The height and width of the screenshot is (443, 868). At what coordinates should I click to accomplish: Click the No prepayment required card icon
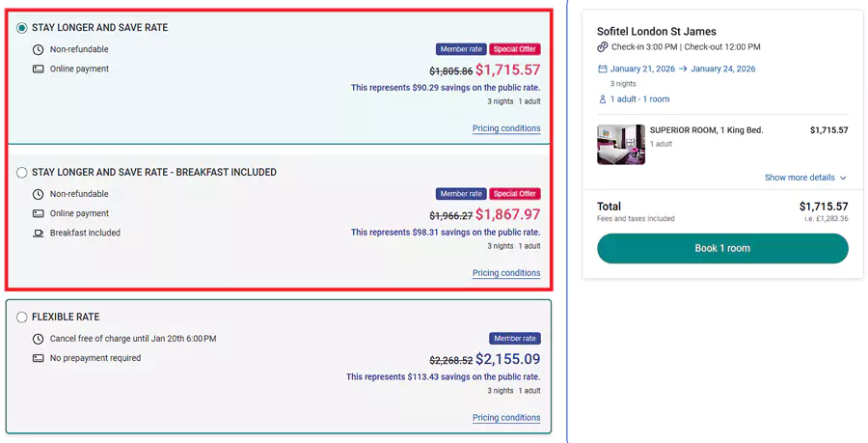39,358
